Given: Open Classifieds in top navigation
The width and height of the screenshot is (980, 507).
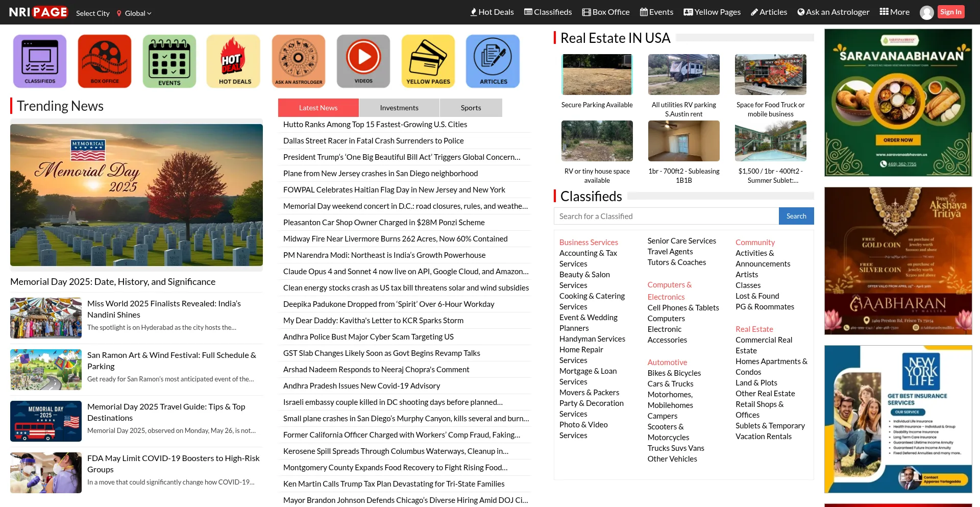Looking at the screenshot, I should coord(548,12).
